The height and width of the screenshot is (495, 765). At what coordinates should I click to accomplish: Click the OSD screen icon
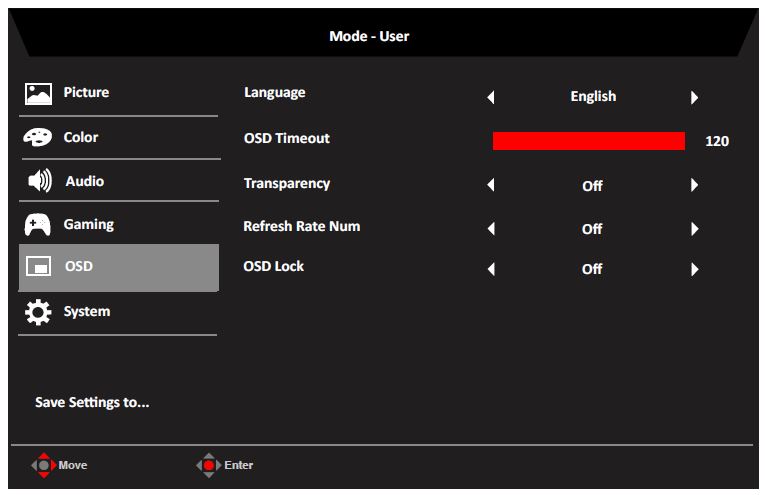point(39,268)
